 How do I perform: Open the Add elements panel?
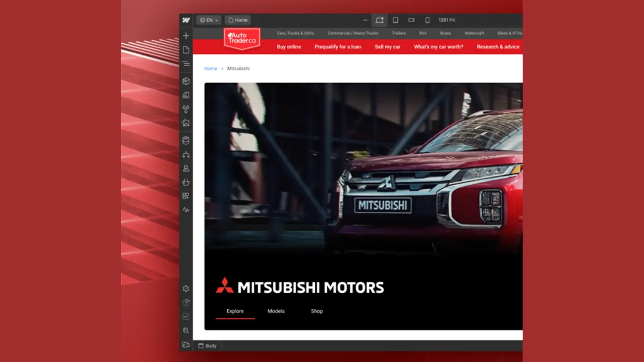pyautogui.click(x=186, y=36)
